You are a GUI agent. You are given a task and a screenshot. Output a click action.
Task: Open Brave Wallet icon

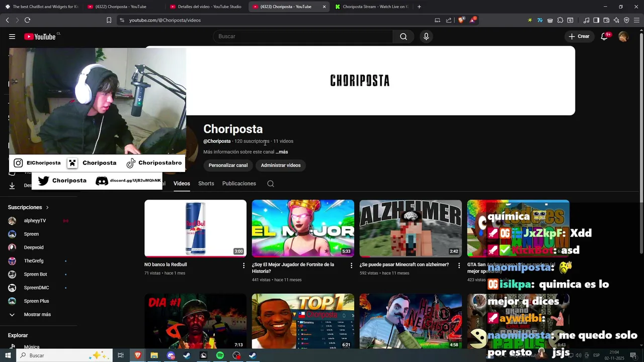point(606,20)
